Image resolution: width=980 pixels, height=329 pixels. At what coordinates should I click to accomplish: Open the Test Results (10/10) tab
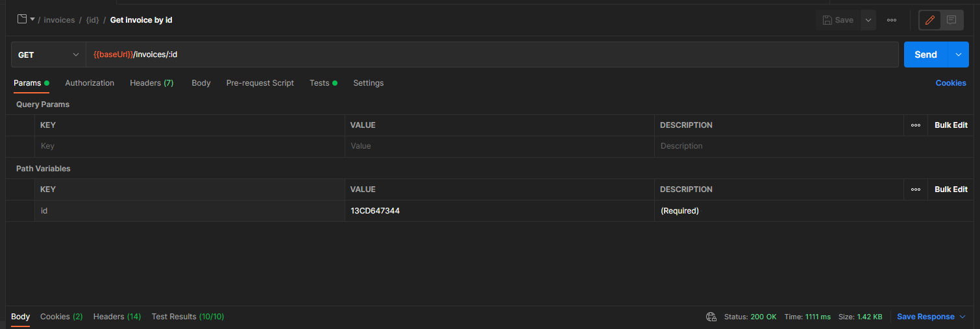tap(188, 317)
